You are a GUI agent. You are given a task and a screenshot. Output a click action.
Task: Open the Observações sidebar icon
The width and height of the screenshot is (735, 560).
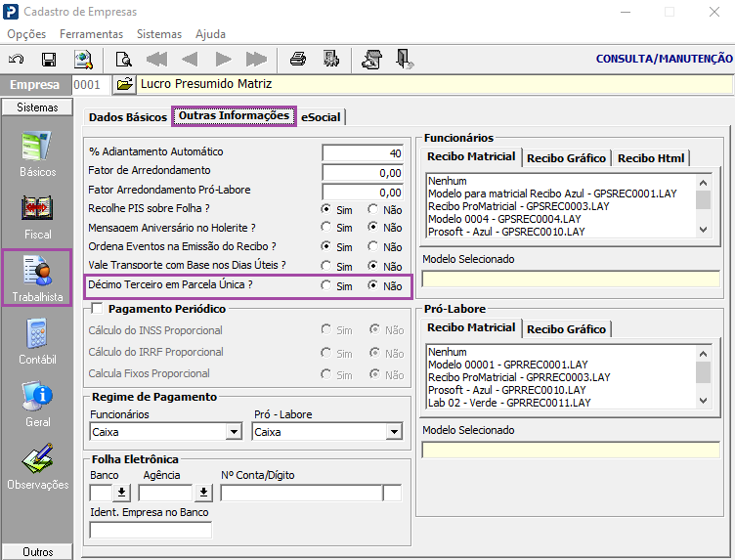(37, 467)
